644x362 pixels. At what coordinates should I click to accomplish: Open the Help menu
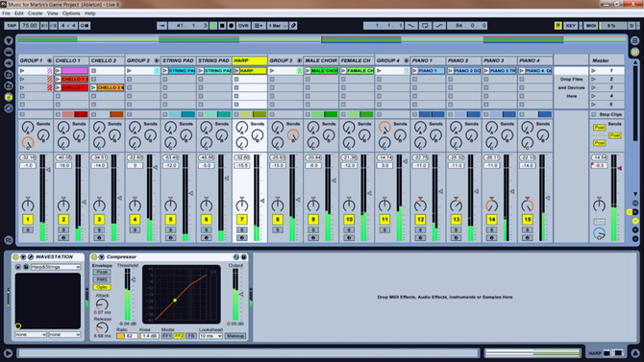90,13
